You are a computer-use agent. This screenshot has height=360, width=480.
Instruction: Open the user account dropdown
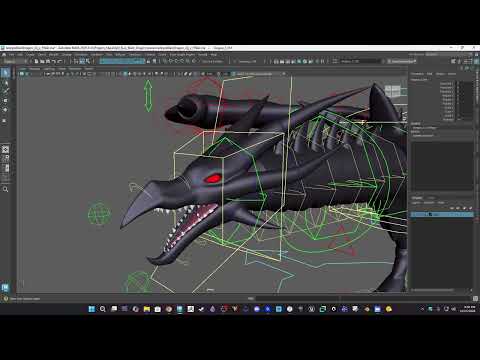click(x=402, y=61)
